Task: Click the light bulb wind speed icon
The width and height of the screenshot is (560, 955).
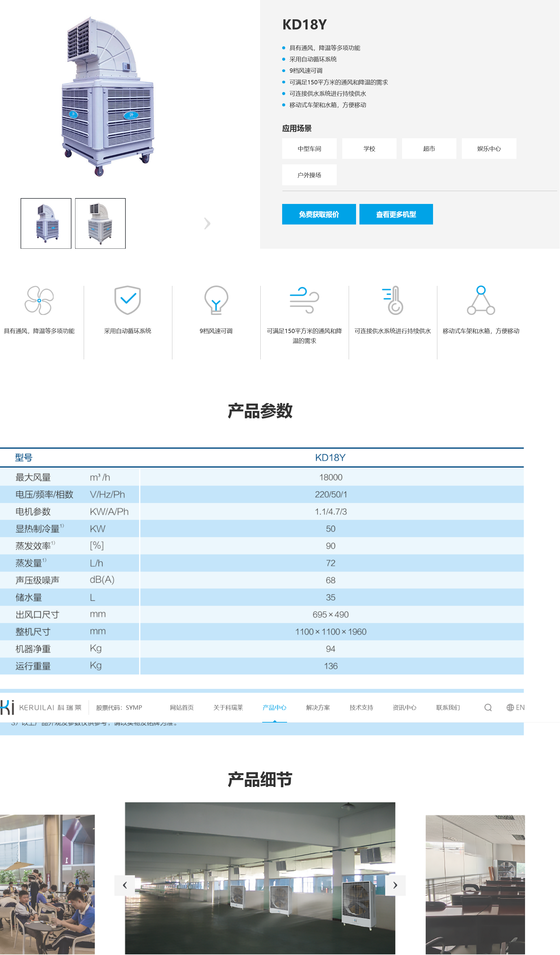Action: [216, 300]
